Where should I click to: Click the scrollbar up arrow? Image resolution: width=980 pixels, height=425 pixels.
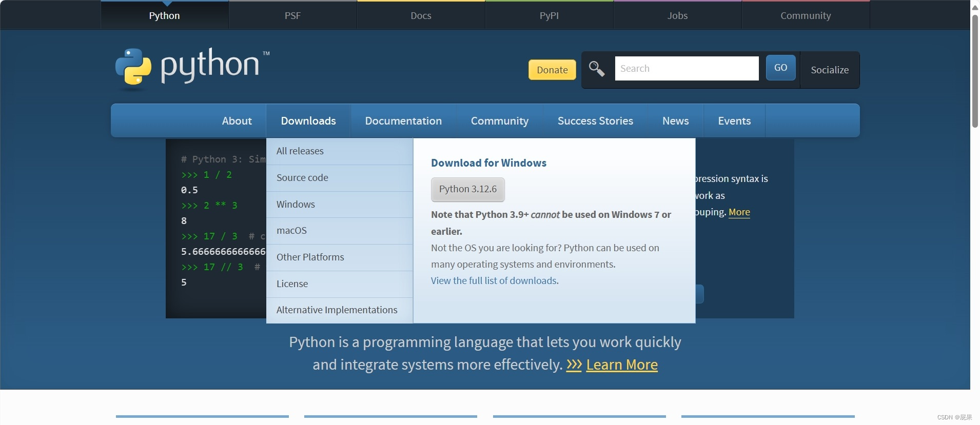pyautogui.click(x=975, y=7)
